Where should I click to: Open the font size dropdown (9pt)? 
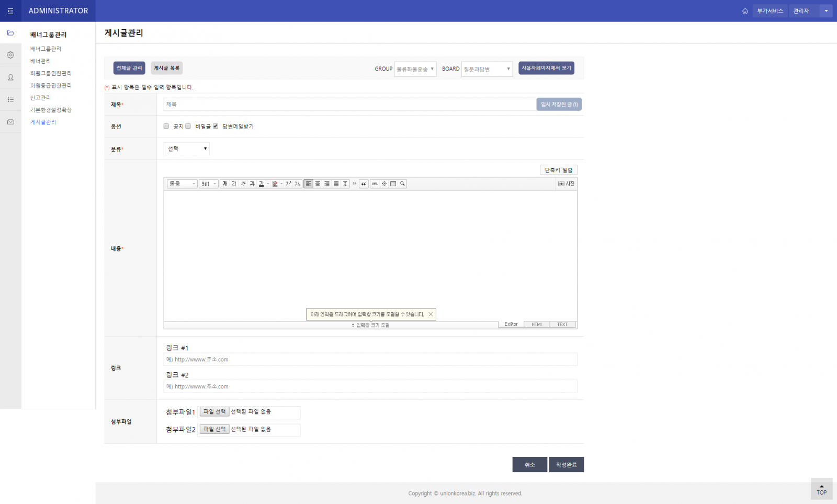pos(209,184)
